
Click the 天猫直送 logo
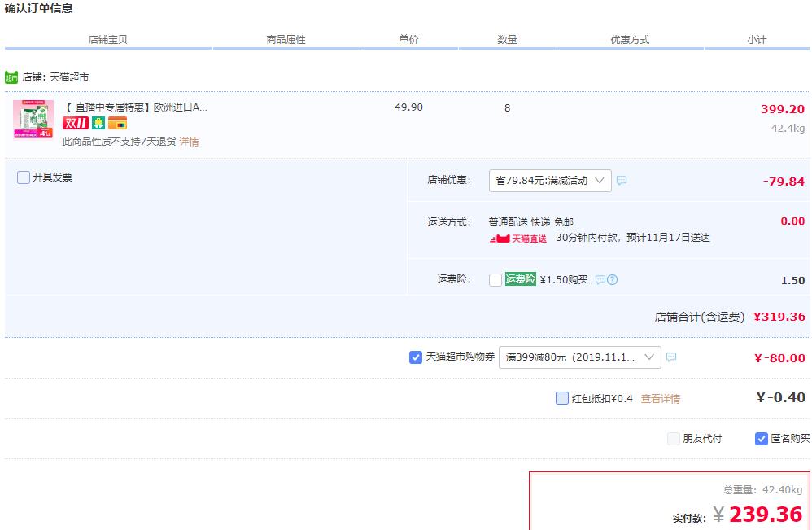[517, 239]
